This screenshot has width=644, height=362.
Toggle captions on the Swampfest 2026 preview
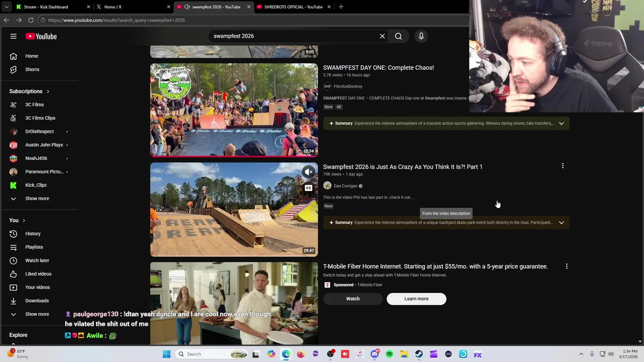click(308, 188)
